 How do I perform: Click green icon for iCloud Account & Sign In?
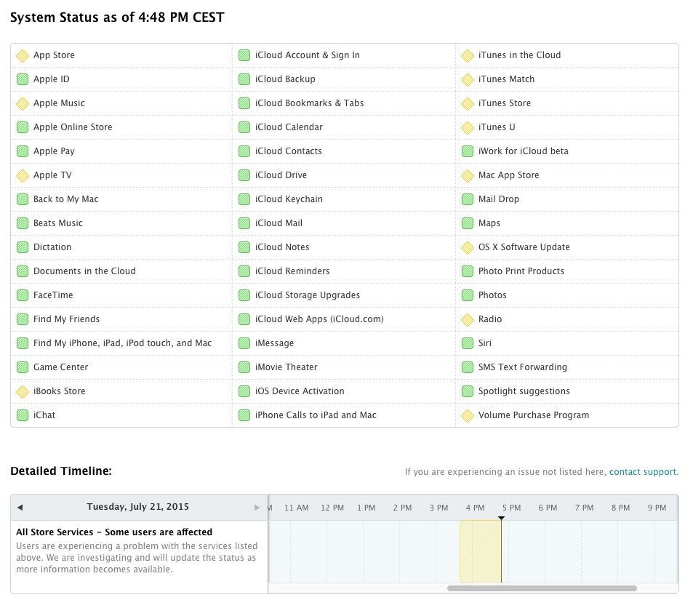(244, 56)
